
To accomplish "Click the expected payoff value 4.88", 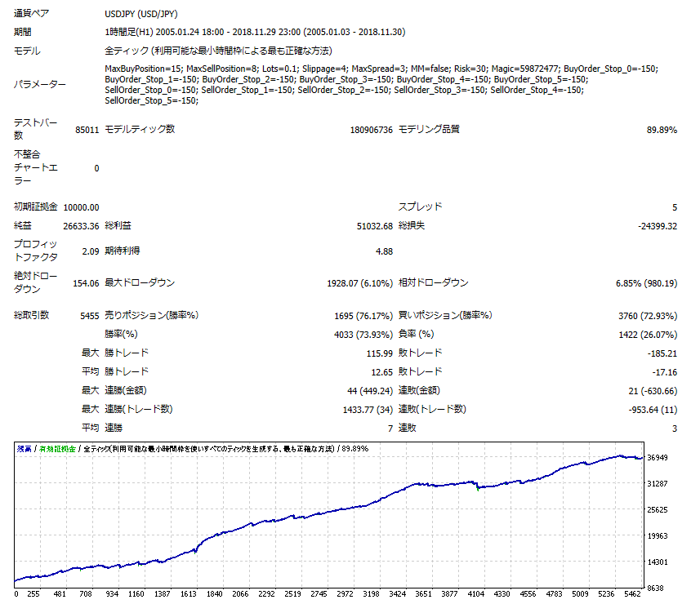I will [385, 251].
